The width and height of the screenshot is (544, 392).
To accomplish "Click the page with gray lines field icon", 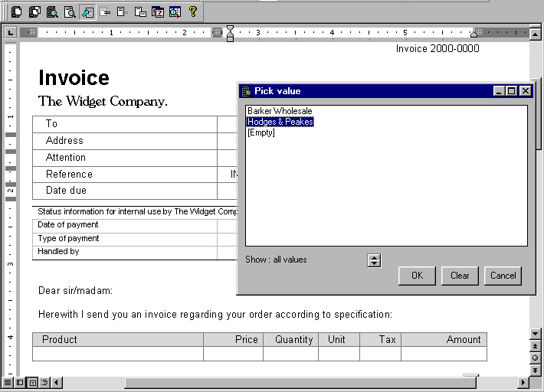I will [x=123, y=12].
